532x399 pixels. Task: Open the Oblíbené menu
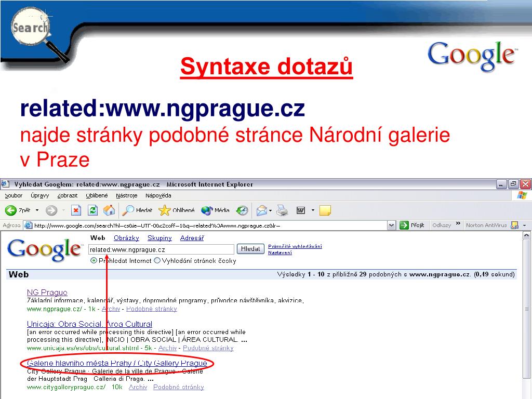pyautogui.click(x=97, y=195)
